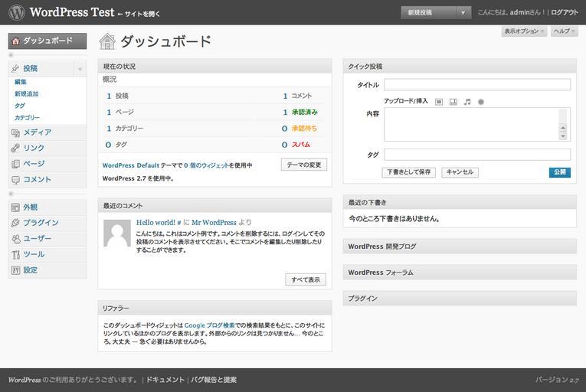Image resolution: width=586 pixels, height=392 pixels.
Task: Click the add video upload icon
Action: (x=453, y=102)
